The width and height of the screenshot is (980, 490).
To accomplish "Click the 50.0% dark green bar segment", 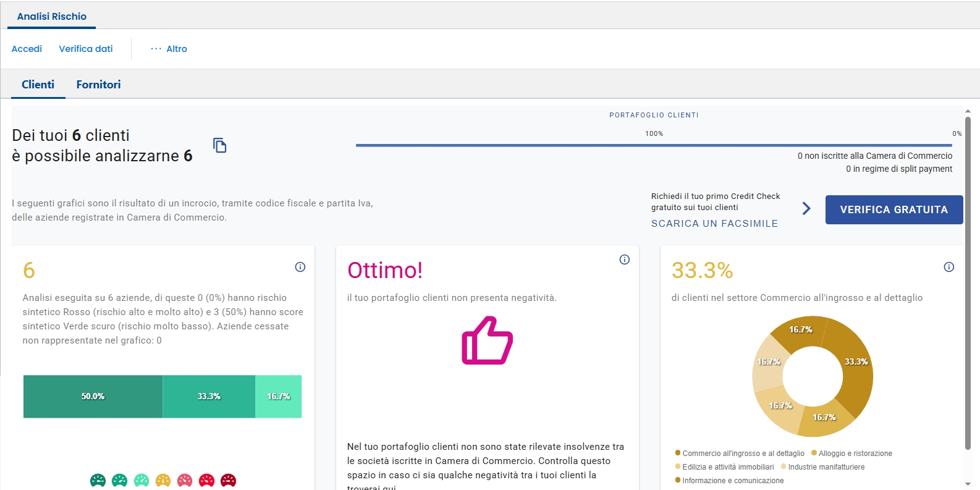I will [93, 397].
